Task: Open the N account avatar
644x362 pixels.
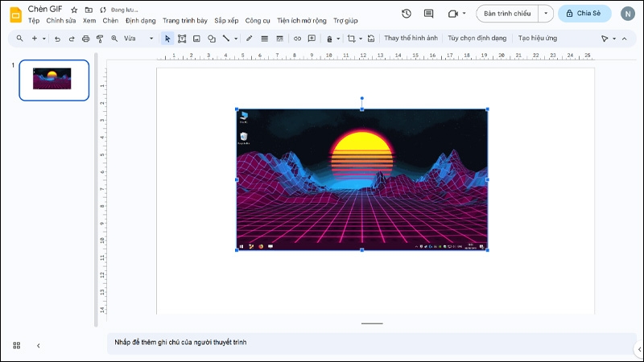Action: 628,14
